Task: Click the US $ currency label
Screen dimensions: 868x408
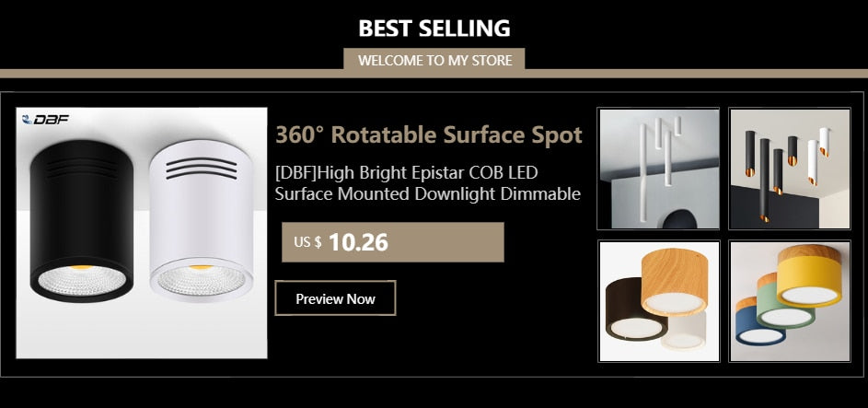Action: pyautogui.click(x=307, y=242)
